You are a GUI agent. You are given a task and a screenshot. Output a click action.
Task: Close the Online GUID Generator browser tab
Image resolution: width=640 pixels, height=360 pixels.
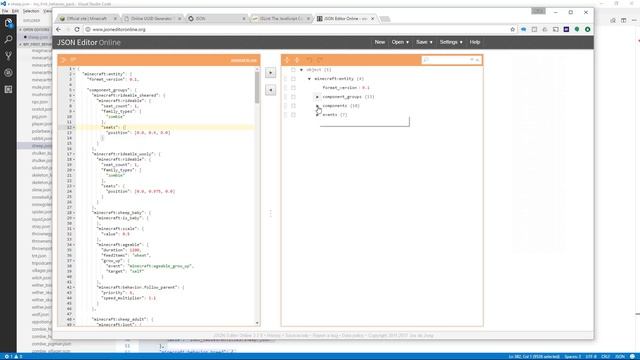[x=179, y=19]
